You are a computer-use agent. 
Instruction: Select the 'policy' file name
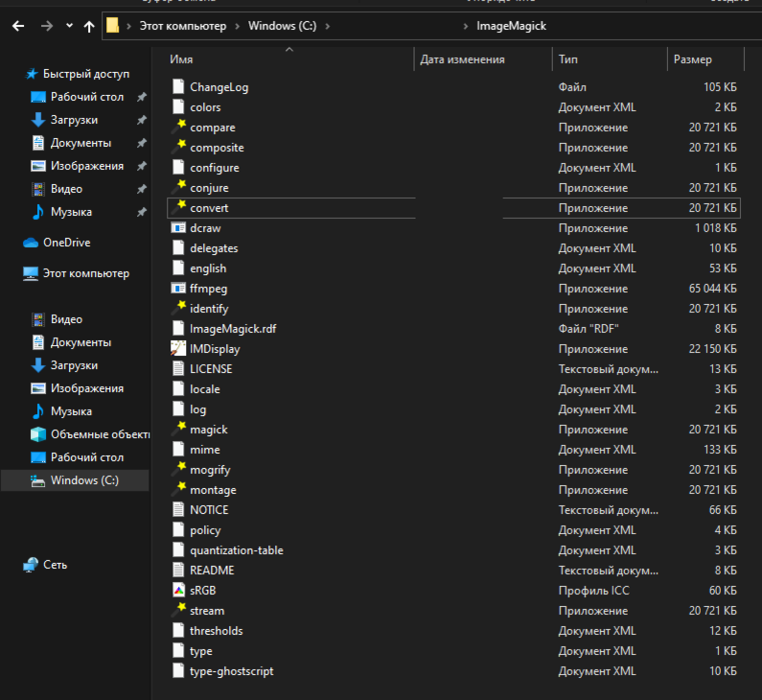(x=205, y=530)
